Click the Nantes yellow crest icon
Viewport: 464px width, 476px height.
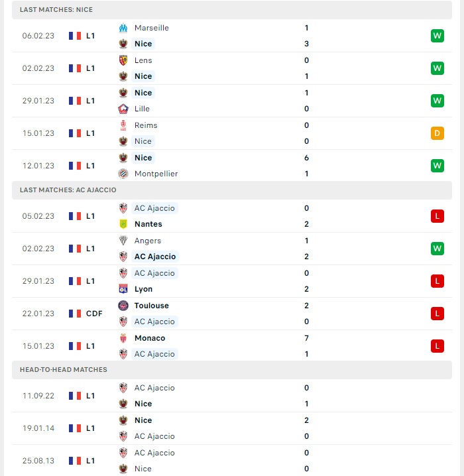click(123, 224)
